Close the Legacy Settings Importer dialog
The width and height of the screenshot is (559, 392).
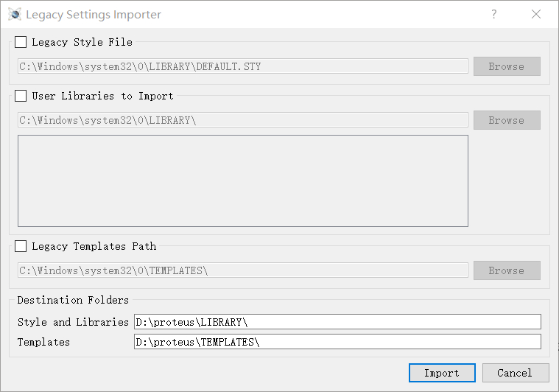(x=536, y=14)
